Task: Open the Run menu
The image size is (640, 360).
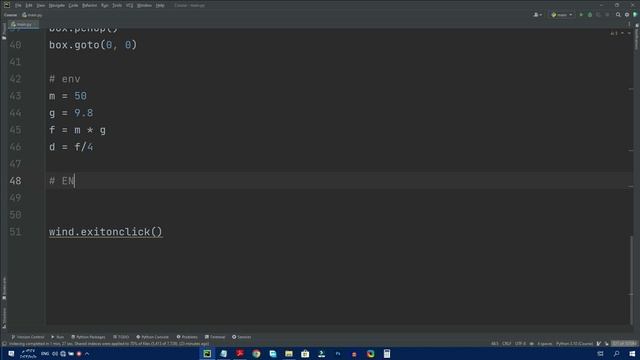Action: click(104, 5)
